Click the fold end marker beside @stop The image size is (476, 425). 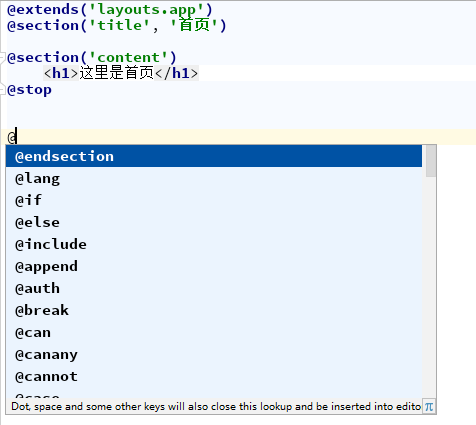[x=3, y=90]
